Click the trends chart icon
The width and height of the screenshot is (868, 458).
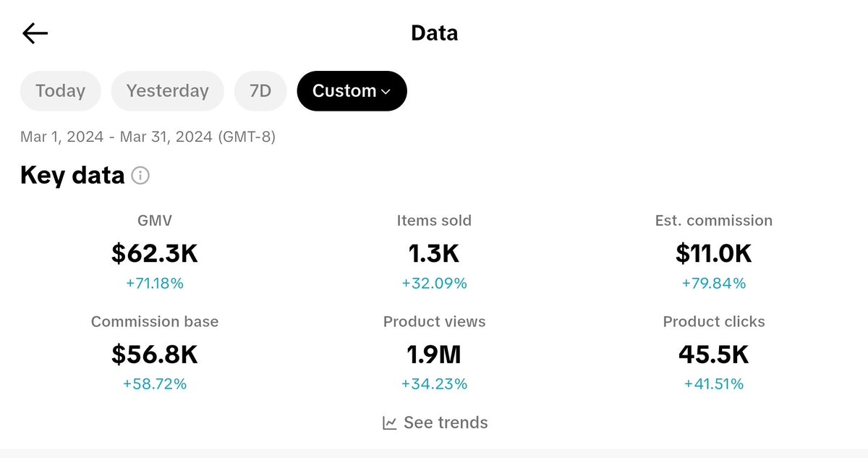click(x=389, y=423)
